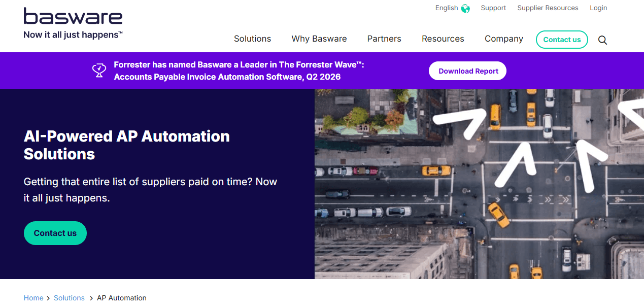Click the Support link
Screen dimensions: 644x308
(x=493, y=8)
